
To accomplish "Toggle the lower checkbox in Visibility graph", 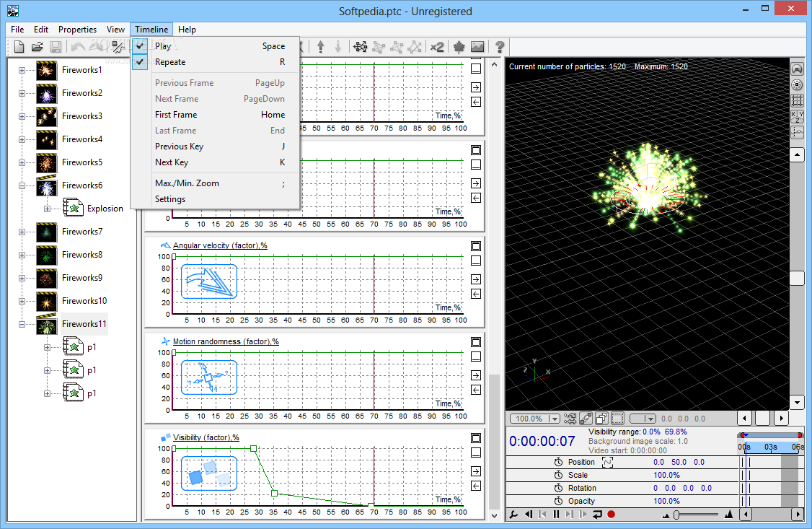I will [476, 453].
